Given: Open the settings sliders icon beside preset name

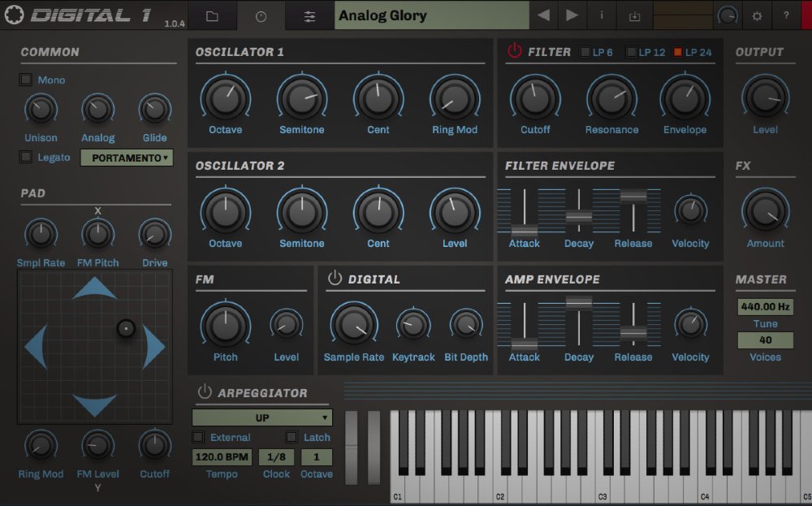Looking at the screenshot, I should tap(309, 15).
